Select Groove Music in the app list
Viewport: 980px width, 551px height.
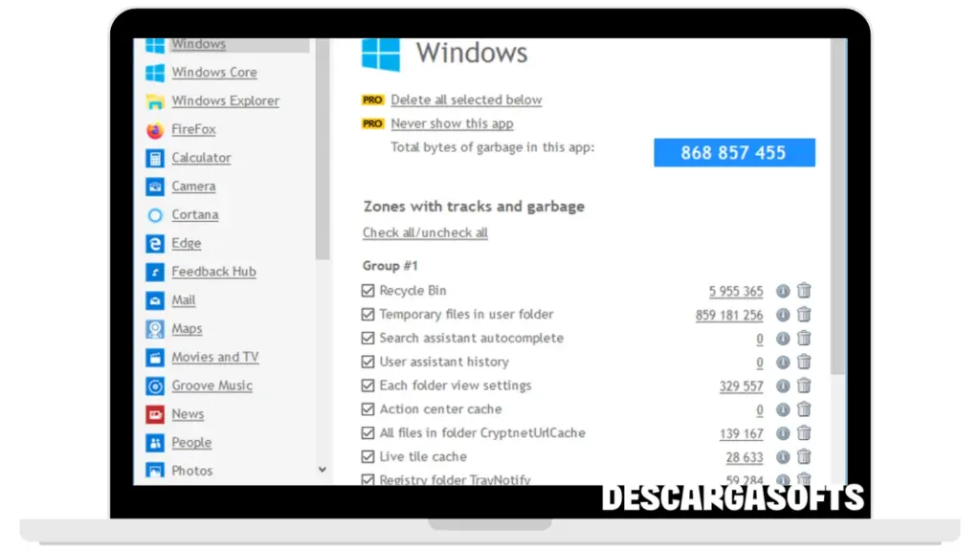coord(212,386)
